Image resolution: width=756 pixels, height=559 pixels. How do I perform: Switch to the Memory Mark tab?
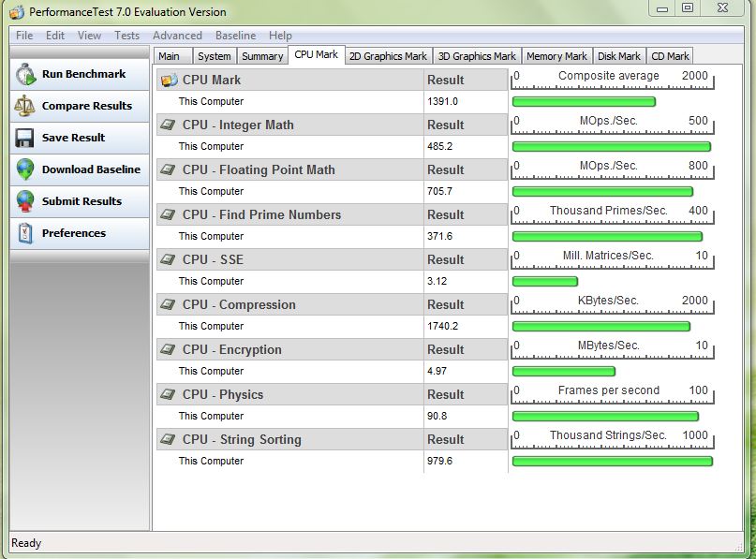556,56
